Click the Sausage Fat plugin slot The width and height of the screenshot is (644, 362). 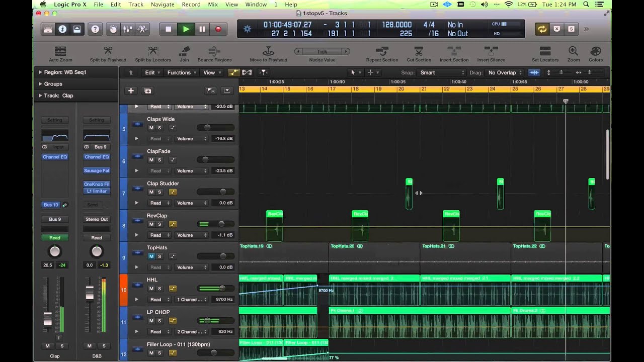97,170
